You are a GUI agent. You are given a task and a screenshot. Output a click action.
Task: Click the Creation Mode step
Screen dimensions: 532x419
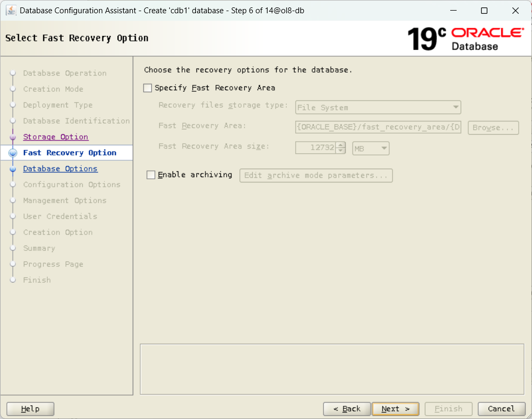tap(53, 89)
